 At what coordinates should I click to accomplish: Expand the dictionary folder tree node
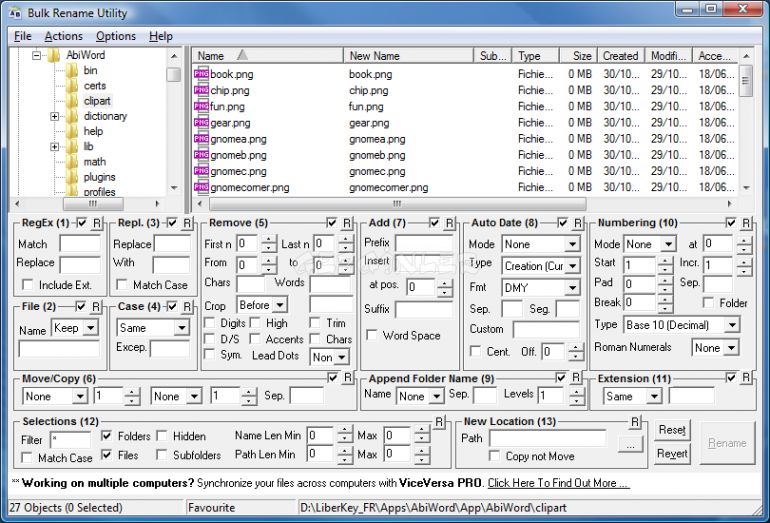click(55, 116)
